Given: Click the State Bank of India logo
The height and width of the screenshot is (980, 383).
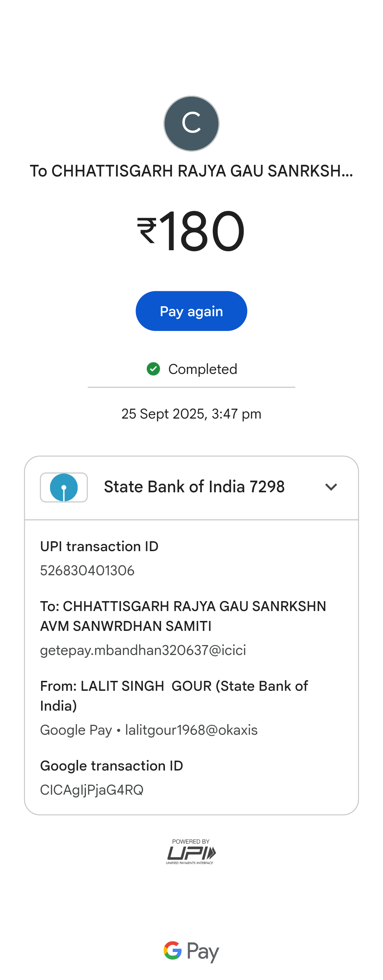Looking at the screenshot, I should point(64,487).
